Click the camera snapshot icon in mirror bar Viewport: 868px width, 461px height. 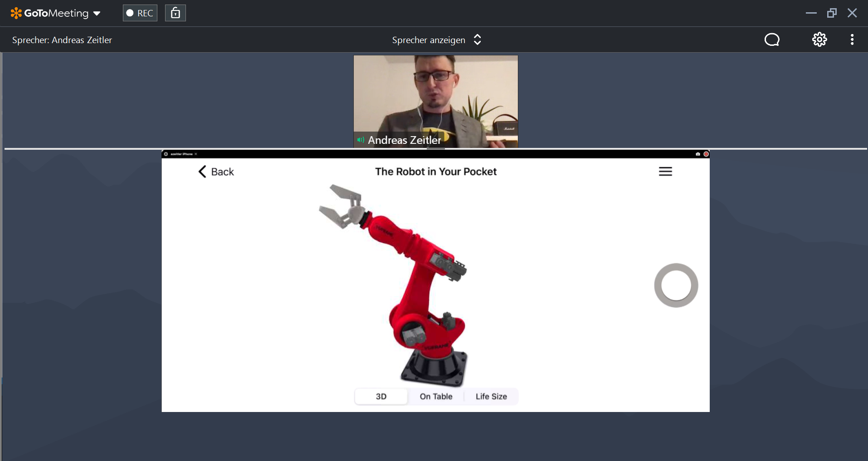pos(697,154)
